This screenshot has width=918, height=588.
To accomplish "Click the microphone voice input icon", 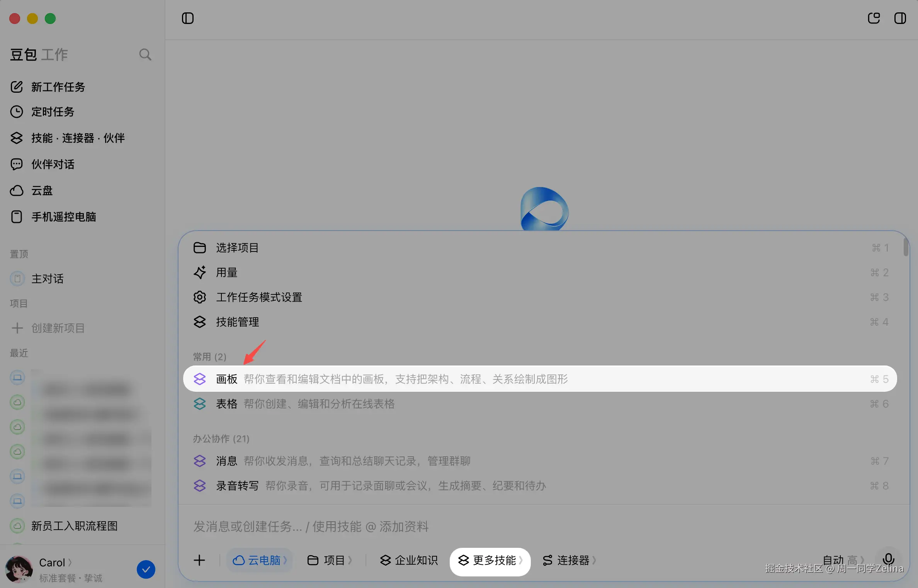I will click(x=888, y=559).
